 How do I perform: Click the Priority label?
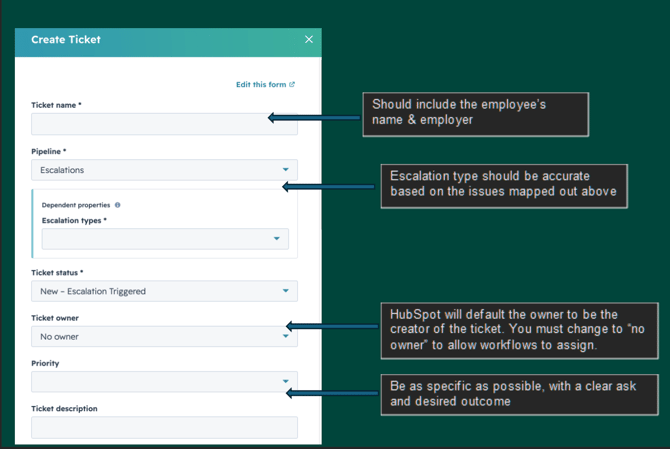[x=45, y=363]
